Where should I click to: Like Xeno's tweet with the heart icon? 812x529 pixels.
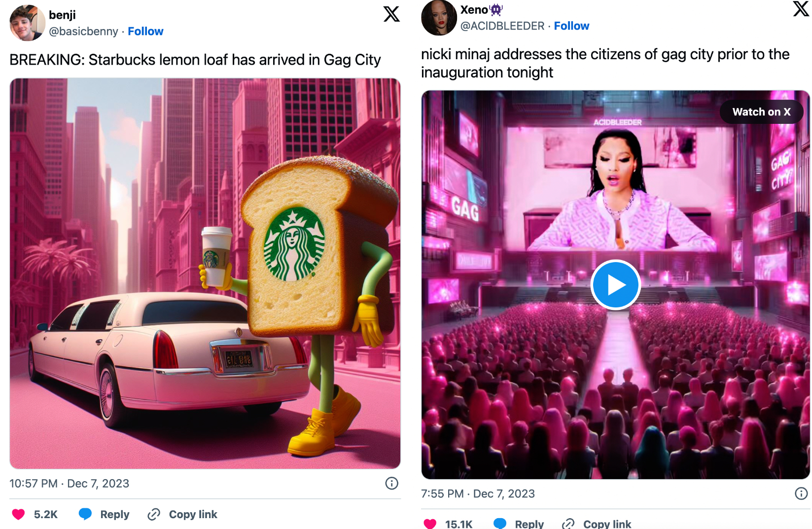[x=430, y=524]
